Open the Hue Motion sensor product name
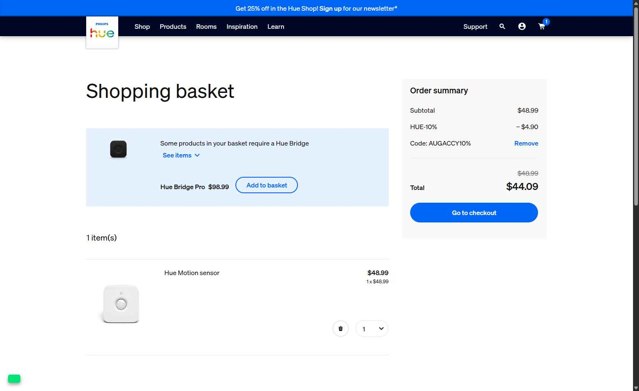This screenshot has width=639, height=391. point(192,273)
